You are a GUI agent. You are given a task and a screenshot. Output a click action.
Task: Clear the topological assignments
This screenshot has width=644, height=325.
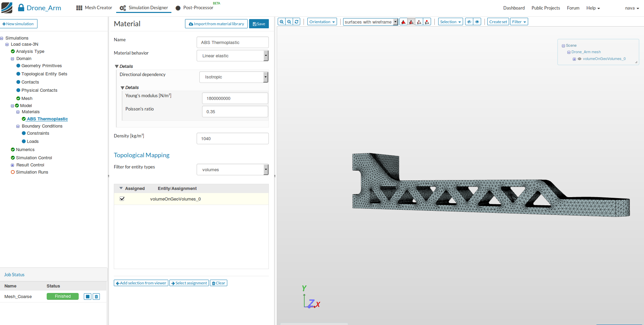(x=218, y=283)
